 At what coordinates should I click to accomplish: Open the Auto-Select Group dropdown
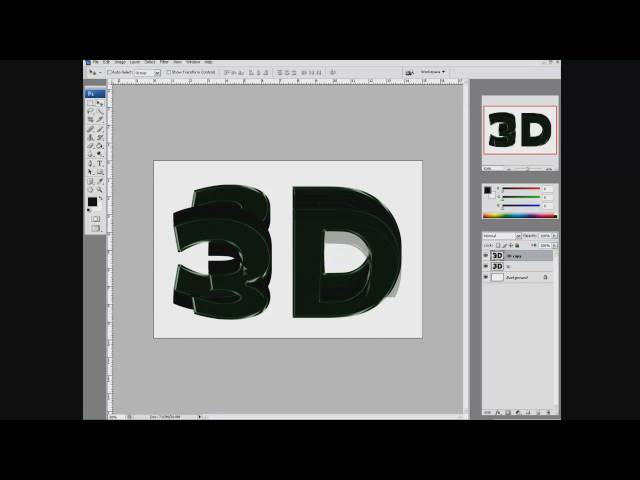147,73
